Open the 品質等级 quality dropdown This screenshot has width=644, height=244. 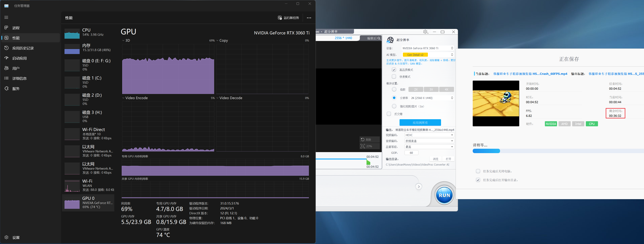click(429, 147)
